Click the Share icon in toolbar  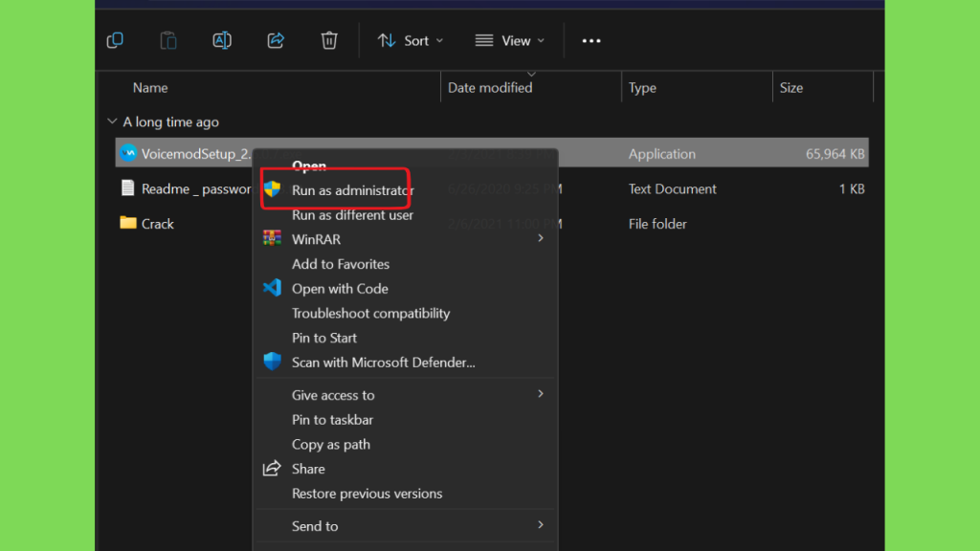coord(276,40)
